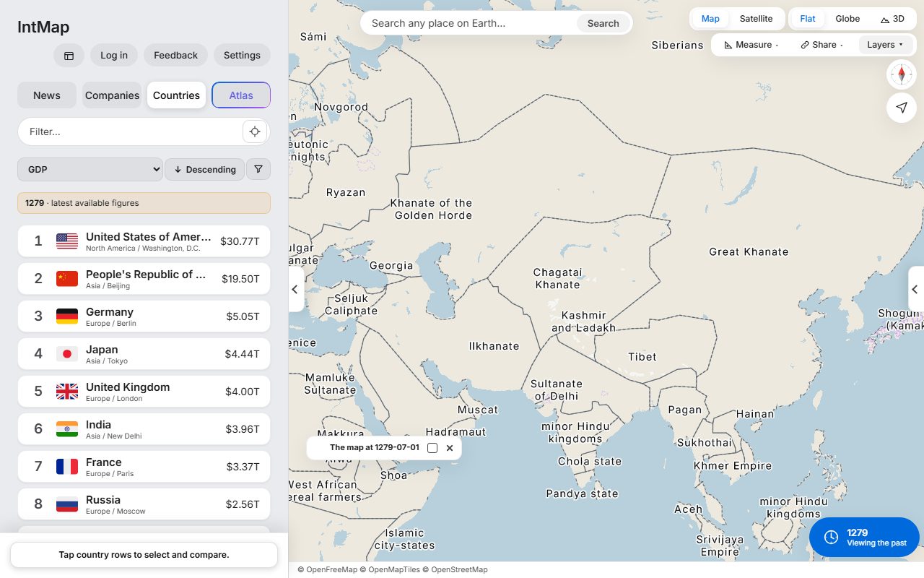Choose the Flat projection
Screen dimensions: 924x578
point(807,19)
